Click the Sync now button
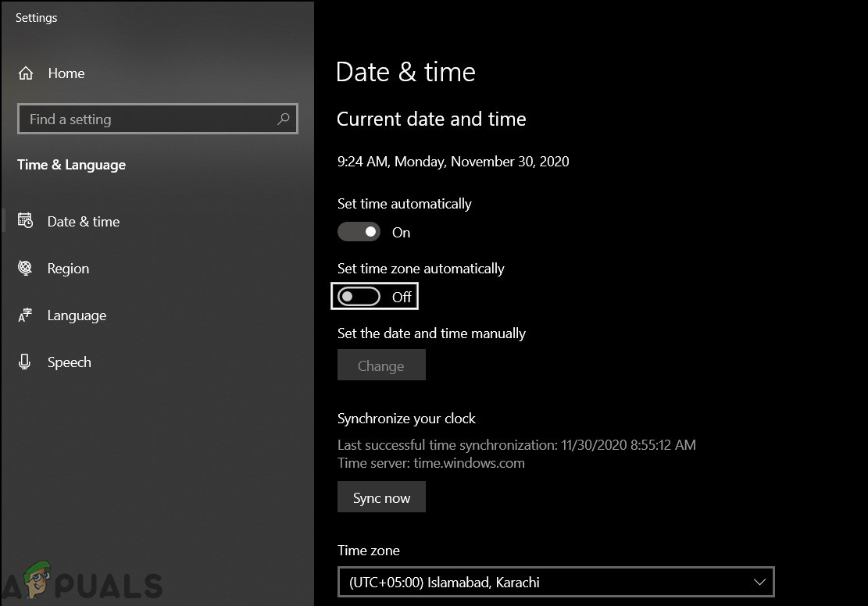The height and width of the screenshot is (606, 868). pyautogui.click(x=381, y=497)
